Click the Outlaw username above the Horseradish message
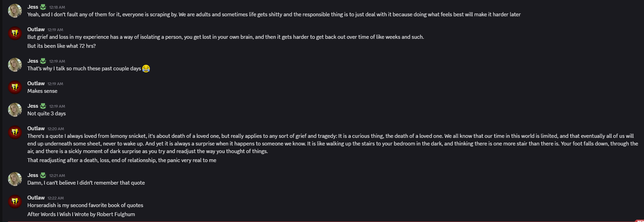The image size is (644, 222). tap(36, 198)
